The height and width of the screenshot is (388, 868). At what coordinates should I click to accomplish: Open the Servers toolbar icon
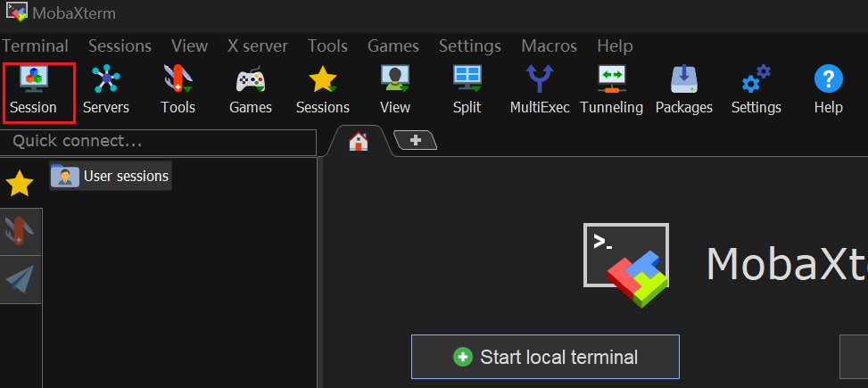106,91
